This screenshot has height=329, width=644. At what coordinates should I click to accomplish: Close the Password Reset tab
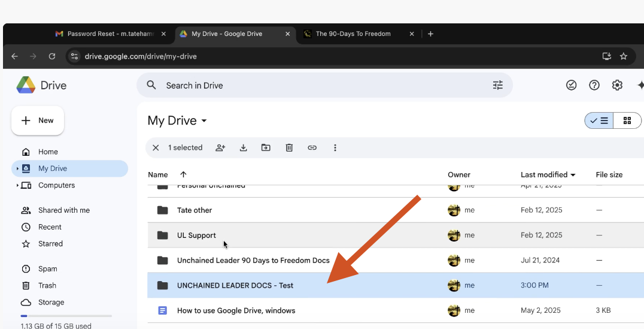163,34
